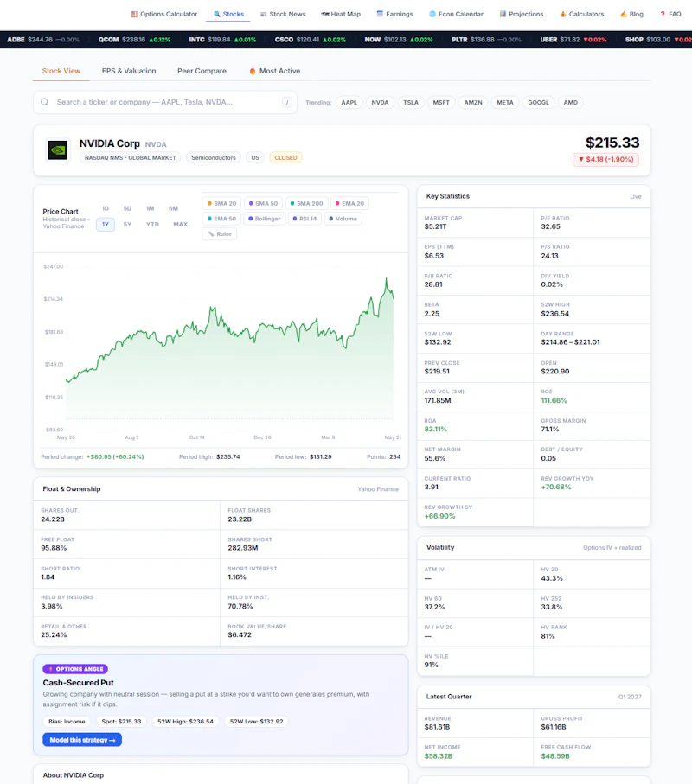Click the ROE value 111.66%

(x=554, y=400)
